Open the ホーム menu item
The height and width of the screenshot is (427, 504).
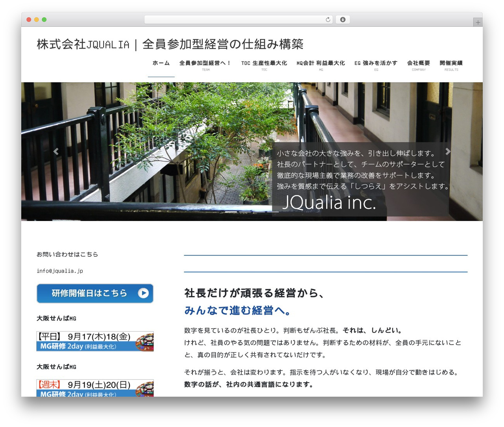click(161, 63)
